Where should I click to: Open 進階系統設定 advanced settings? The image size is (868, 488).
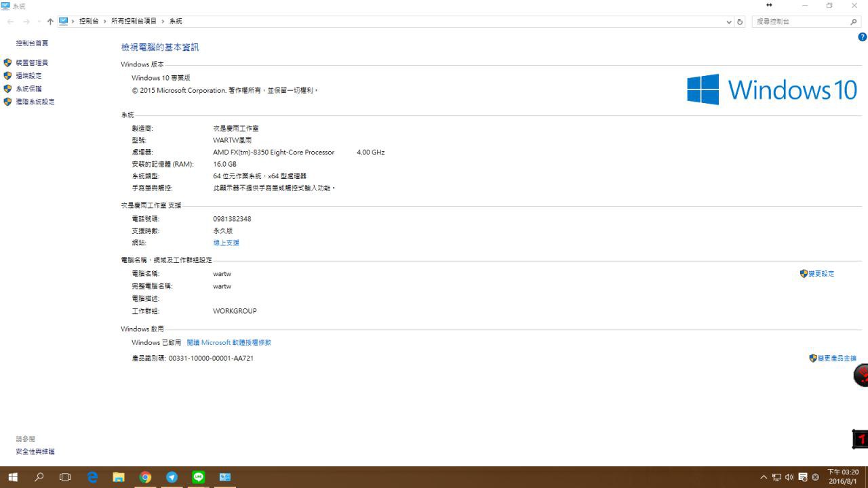tap(35, 102)
